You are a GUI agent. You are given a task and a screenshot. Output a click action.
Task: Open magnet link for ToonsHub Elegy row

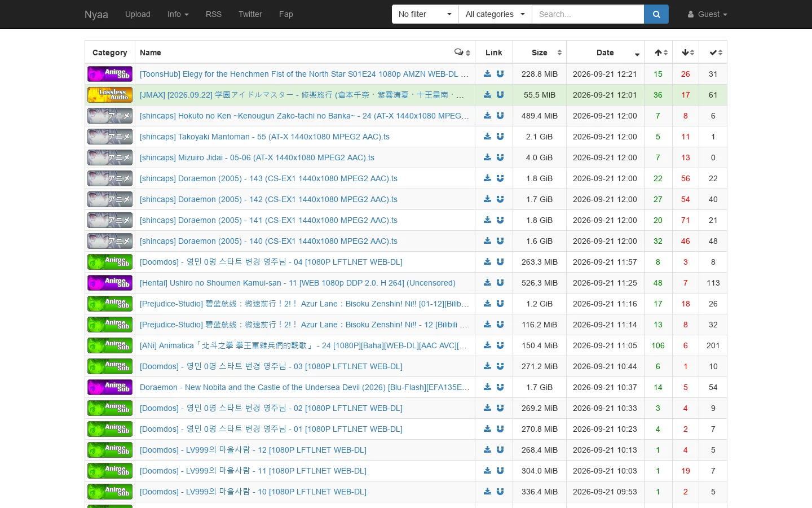click(x=500, y=74)
